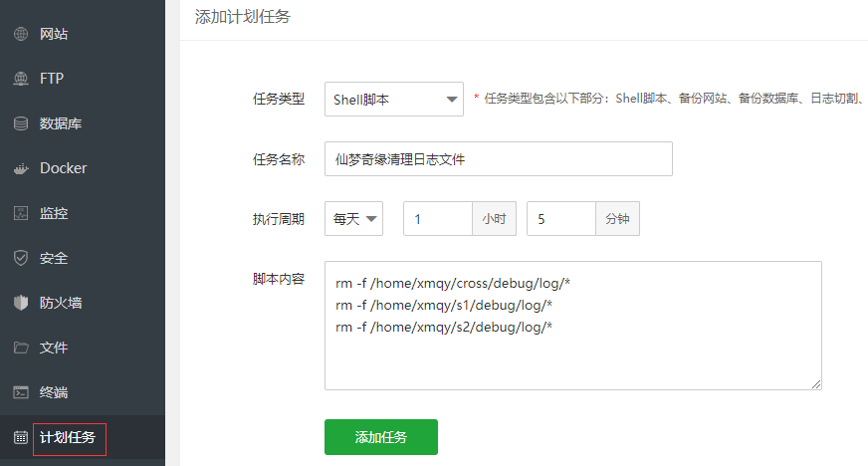Click the Docker whale icon
868x466 pixels.
click(x=20, y=168)
